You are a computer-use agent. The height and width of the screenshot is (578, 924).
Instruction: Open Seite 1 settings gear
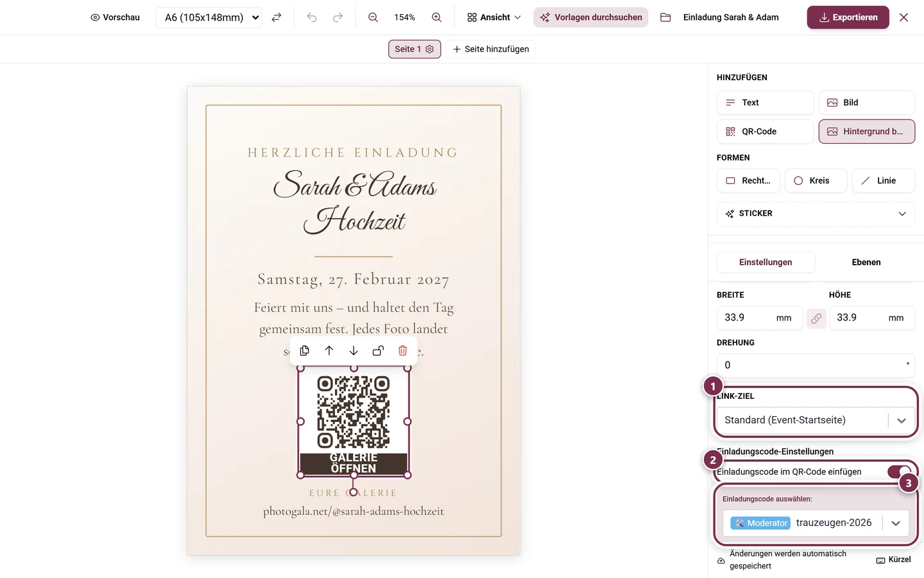click(x=430, y=49)
